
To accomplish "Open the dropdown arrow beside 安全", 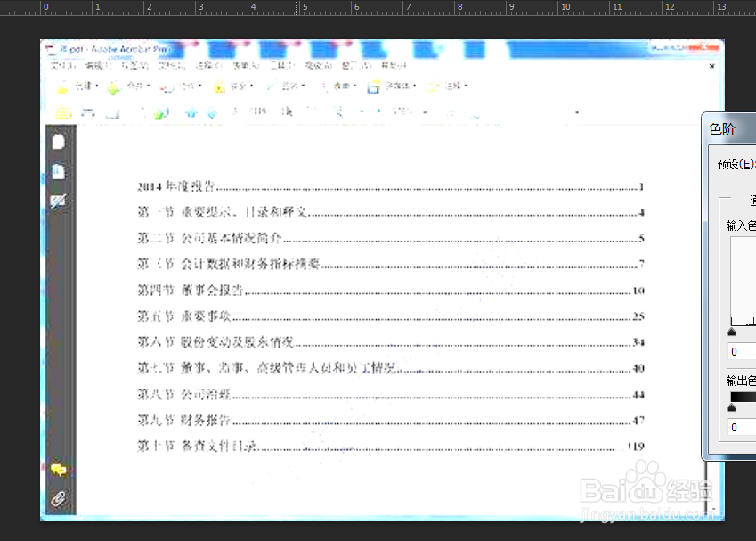I will click(x=252, y=86).
